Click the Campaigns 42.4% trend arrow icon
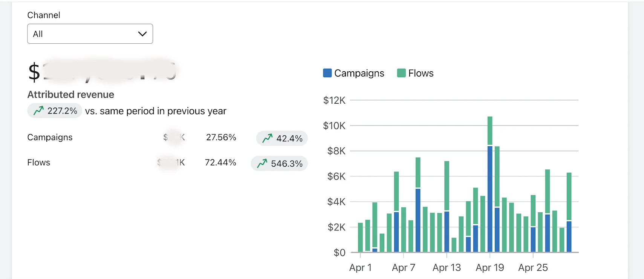This screenshot has height=279, width=644. [268, 138]
